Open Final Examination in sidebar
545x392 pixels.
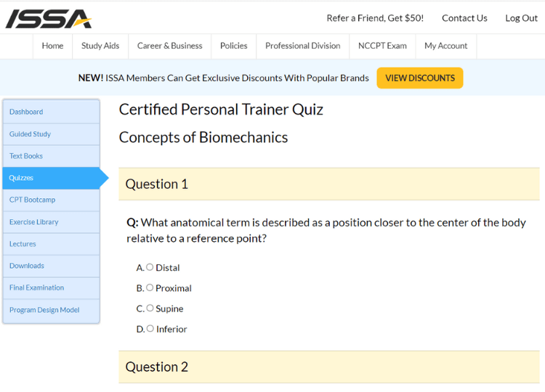click(52, 288)
